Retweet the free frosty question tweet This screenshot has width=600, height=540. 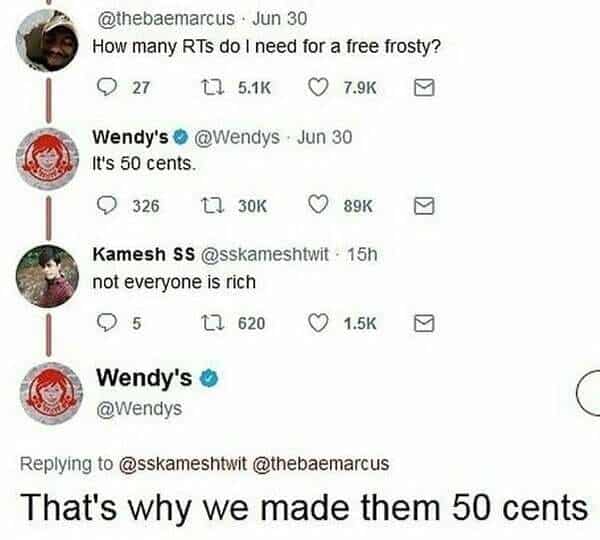click(x=212, y=87)
